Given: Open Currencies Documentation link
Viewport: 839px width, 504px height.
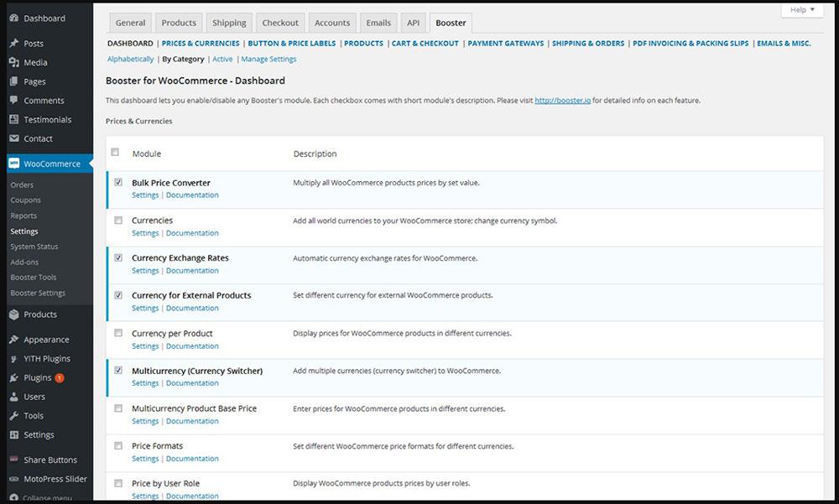Looking at the screenshot, I should click(192, 233).
